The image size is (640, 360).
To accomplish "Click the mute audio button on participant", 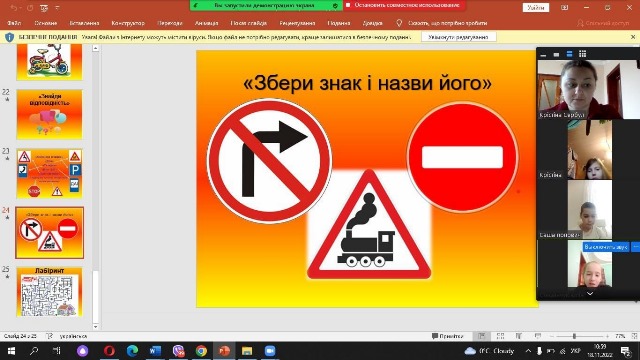I will [606, 247].
